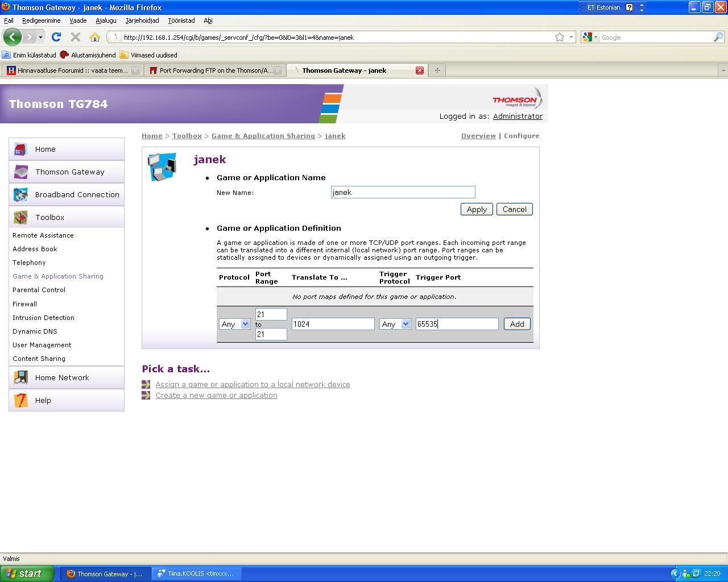Open the Protocol Any dropdown
Screen dimensions: 728x582
[x=234, y=324]
